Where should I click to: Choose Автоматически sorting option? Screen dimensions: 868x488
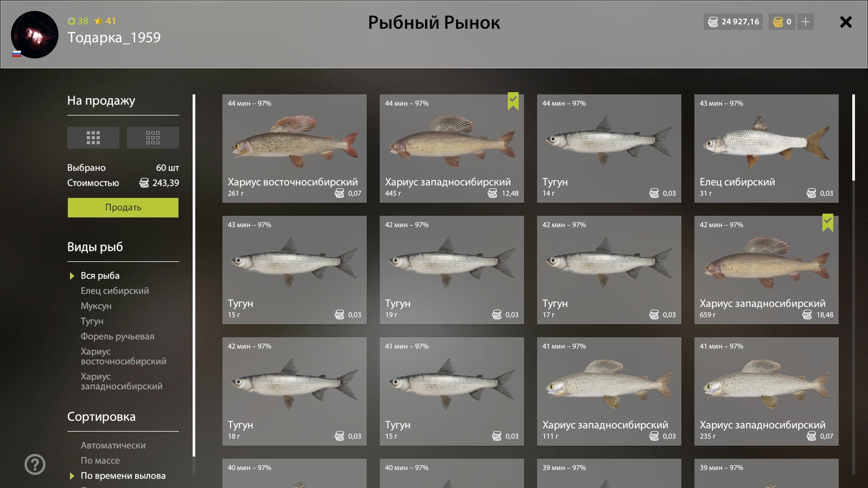[x=113, y=445]
